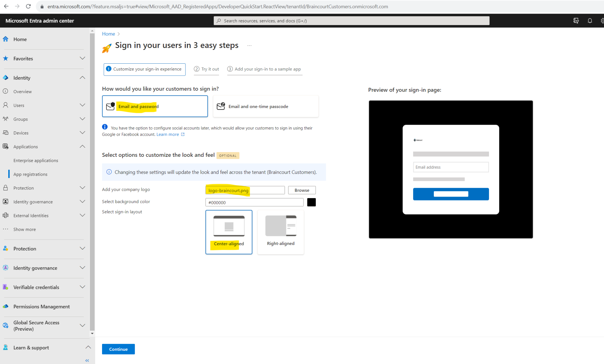604x364 pixels.
Task: Open Verifiable credentials from sidebar
Action: click(x=36, y=287)
